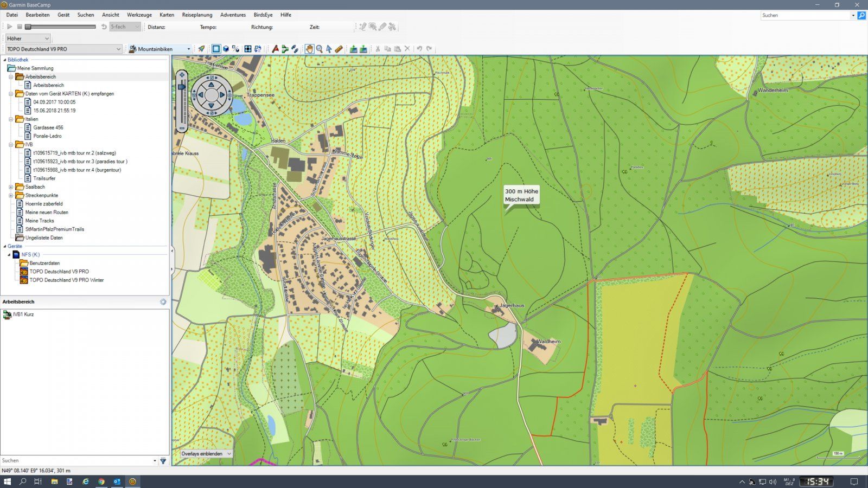The image size is (868, 488).
Task: Collapse the Italien folder
Action: click(11, 119)
